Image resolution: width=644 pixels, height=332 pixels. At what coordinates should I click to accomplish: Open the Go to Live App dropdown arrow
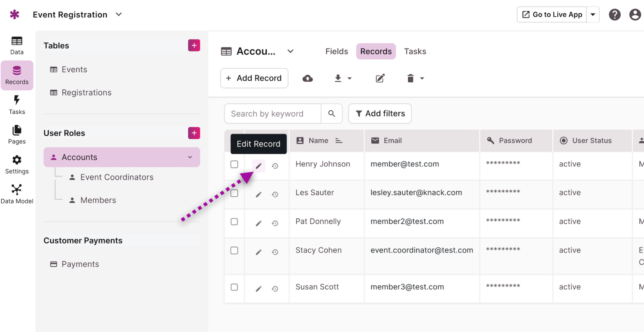(x=593, y=15)
